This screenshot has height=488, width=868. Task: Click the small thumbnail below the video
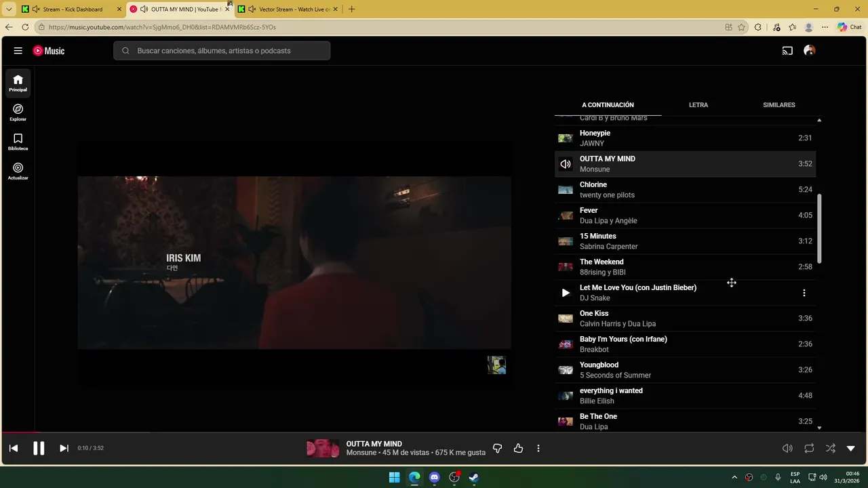point(496,365)
